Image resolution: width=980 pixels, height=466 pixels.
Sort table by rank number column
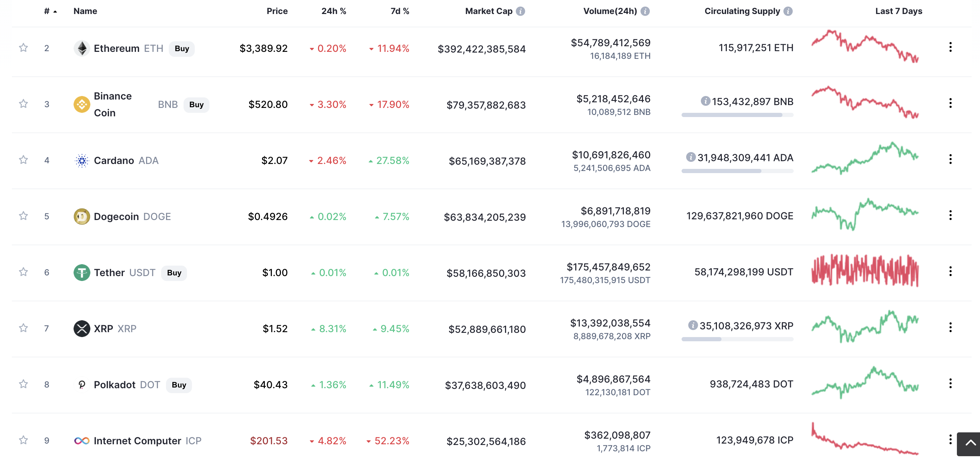[x=50, y=11]
